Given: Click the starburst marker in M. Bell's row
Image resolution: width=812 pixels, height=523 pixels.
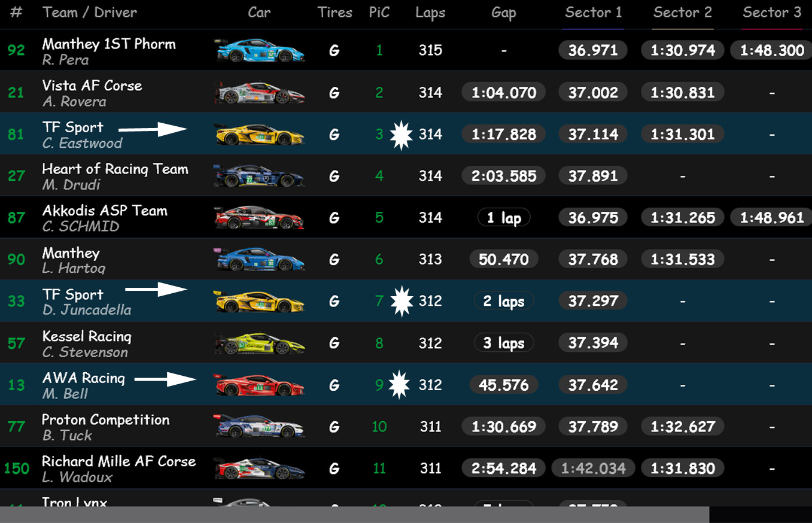Looking at the screenshot, I should coord(399,385).
